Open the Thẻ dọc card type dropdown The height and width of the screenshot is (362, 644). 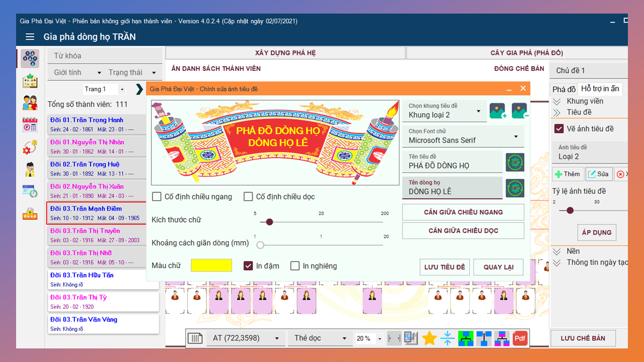pyautogui.click(x=321, y=338)
